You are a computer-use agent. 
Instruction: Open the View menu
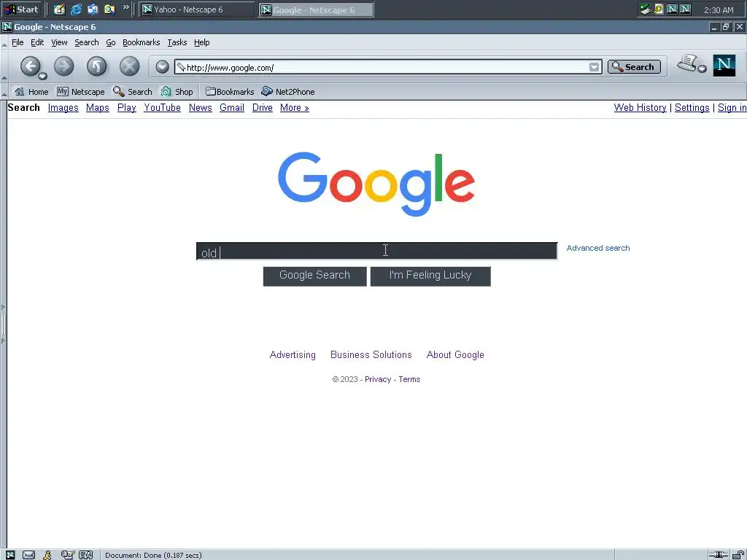pyautogui.click(x=59, y=42)
